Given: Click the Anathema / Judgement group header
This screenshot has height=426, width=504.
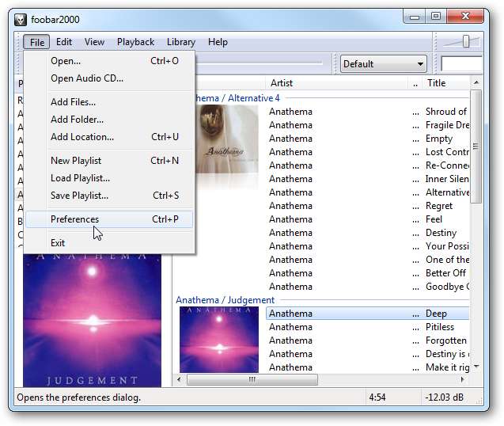Looking at the screenshot, I should click(x=225, y=300).
